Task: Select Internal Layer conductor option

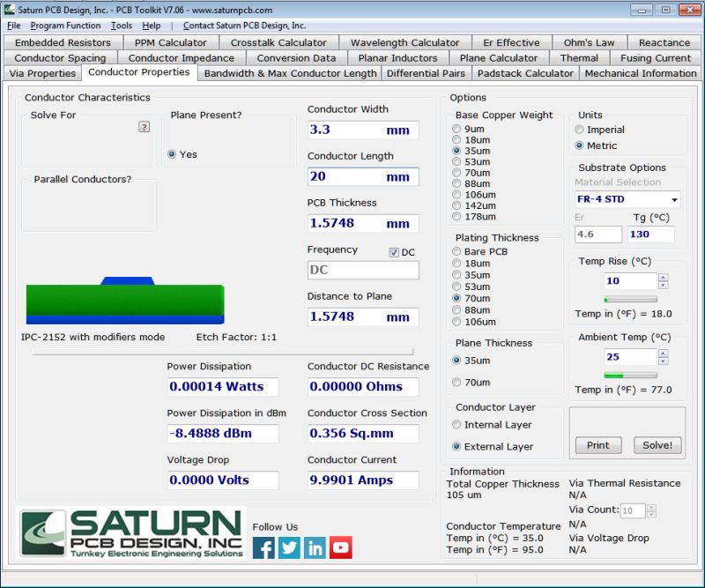Action: point(456,425)
